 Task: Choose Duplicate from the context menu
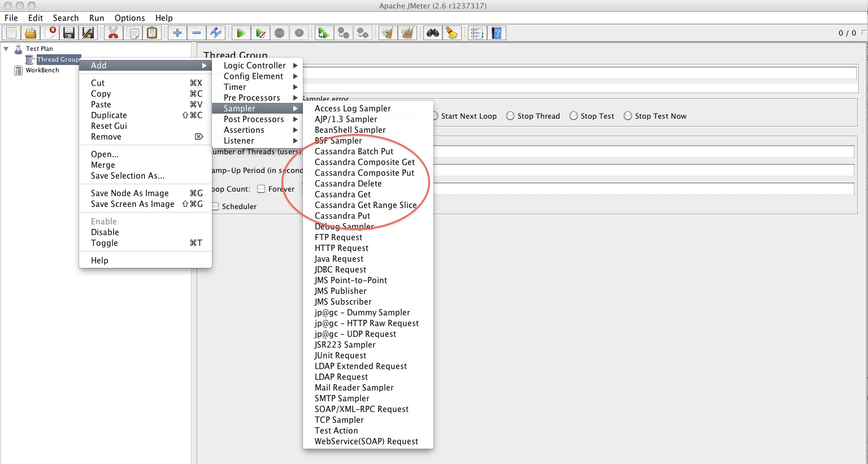click(x=145, y=115)
